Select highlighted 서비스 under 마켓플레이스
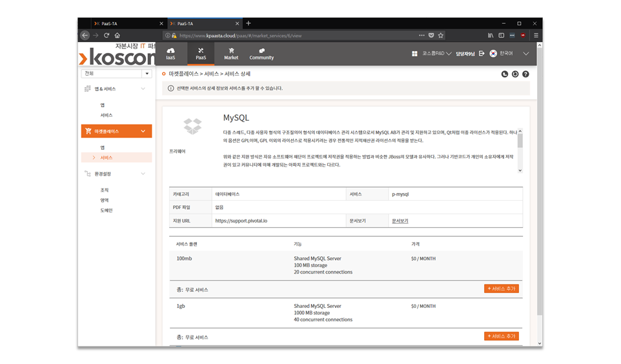 pos(116,157)
